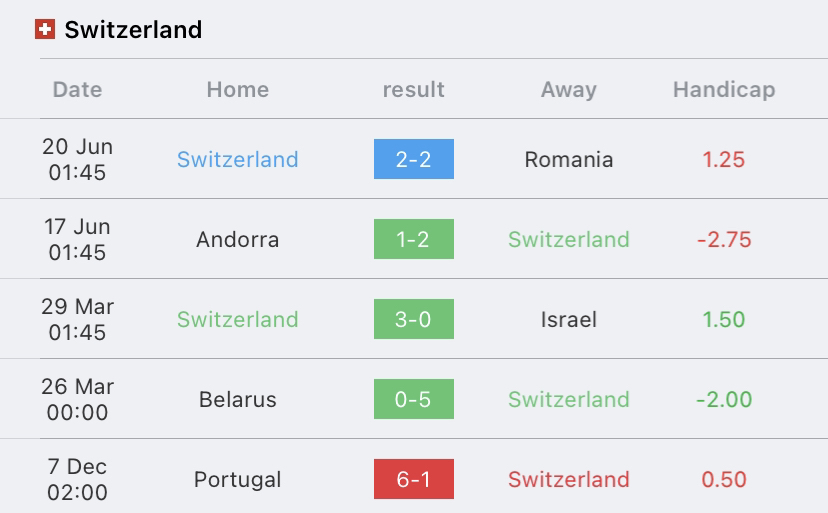Select the Israel away team
The width and height of the screenshot is (828, 513).
click(x=569, y=320)
